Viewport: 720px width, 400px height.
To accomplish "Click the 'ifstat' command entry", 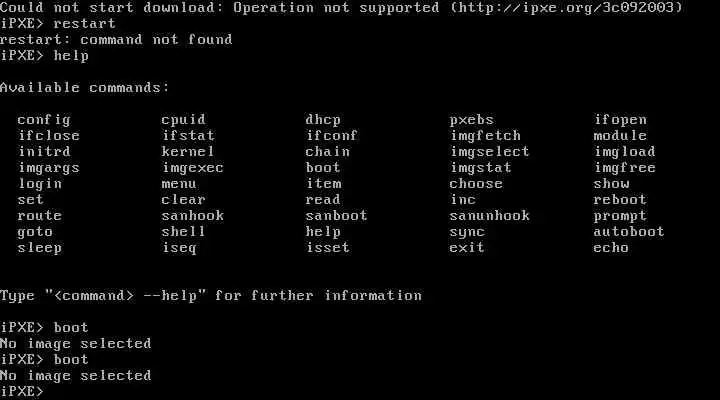I will click(188, 136).
